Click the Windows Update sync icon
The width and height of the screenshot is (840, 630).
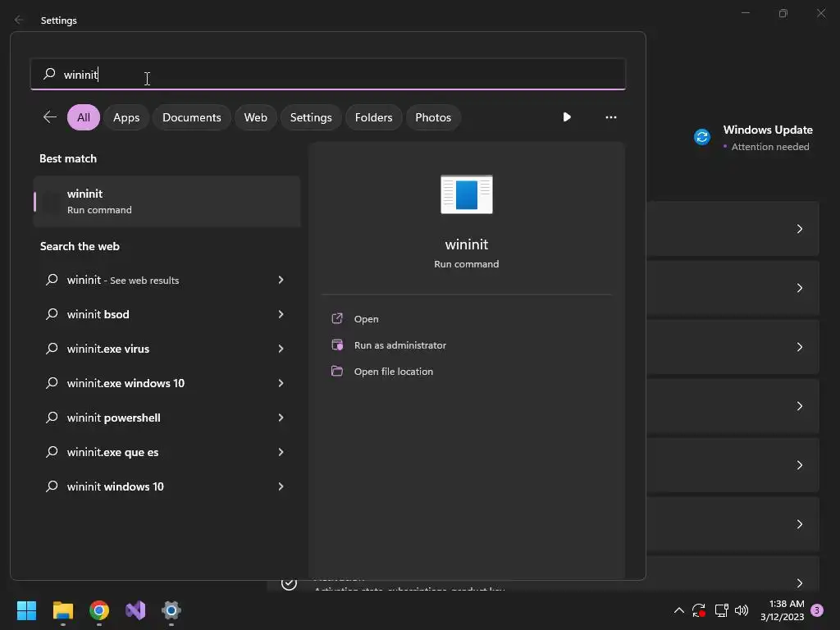[702, 137]
